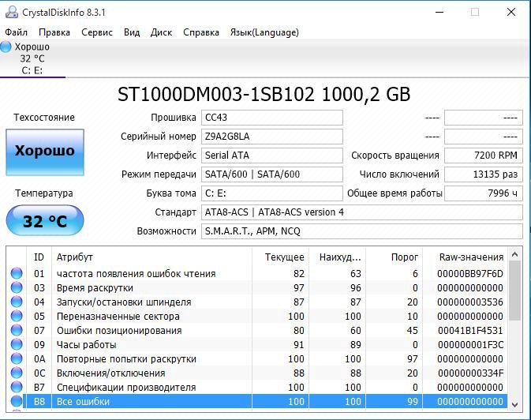The width and height of the screenshot is (531, 420).
Task: Click the 32 °C temperature button
Action: [x=45, y=221]
